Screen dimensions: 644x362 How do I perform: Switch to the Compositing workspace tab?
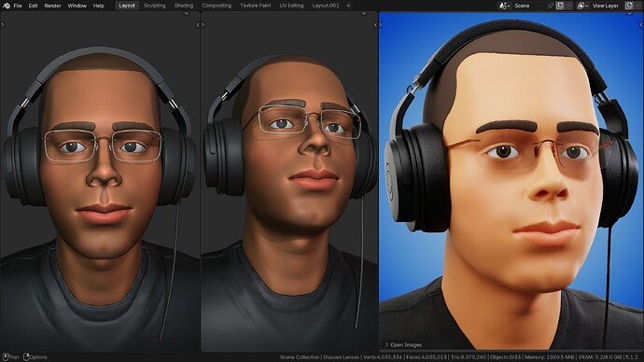(217, 6)
